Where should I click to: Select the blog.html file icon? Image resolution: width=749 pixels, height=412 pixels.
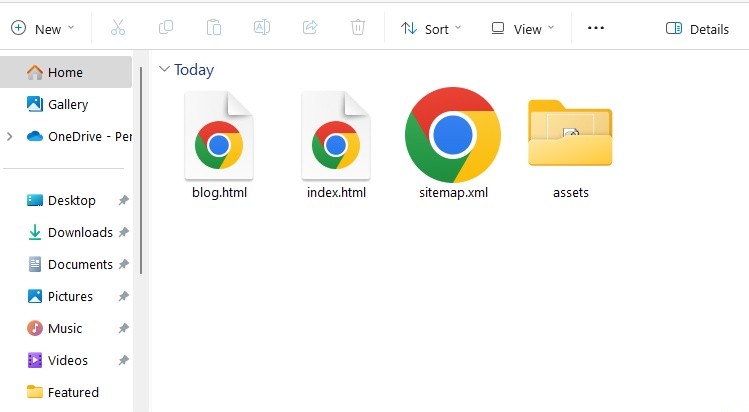219,136
